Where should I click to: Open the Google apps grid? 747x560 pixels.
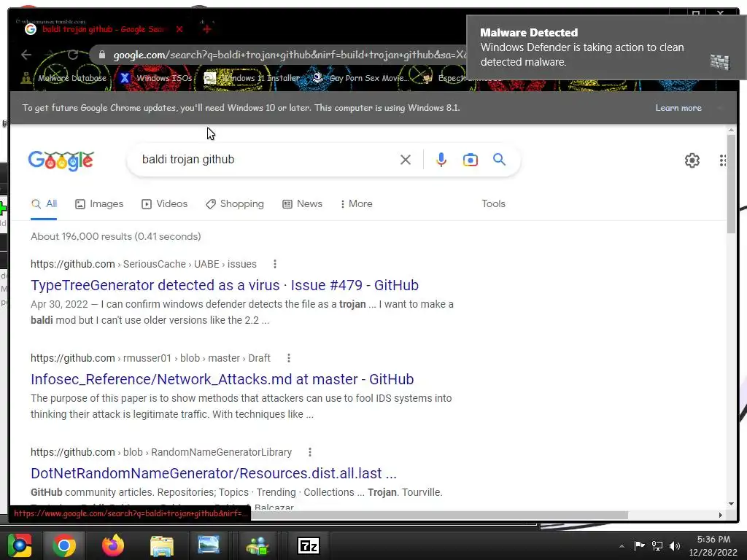coord(723,160)
